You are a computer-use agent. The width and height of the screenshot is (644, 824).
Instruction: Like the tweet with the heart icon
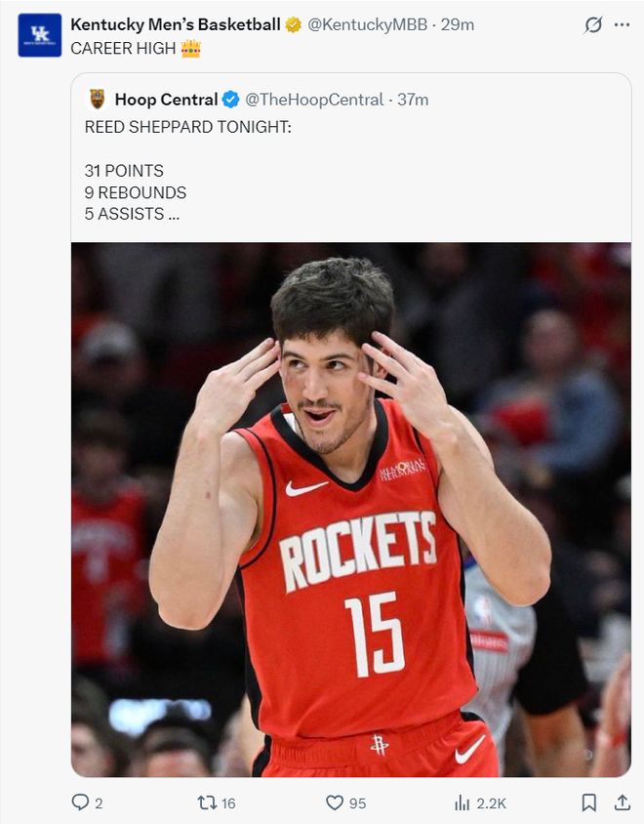pyautogui.click(x=335, y=803)
